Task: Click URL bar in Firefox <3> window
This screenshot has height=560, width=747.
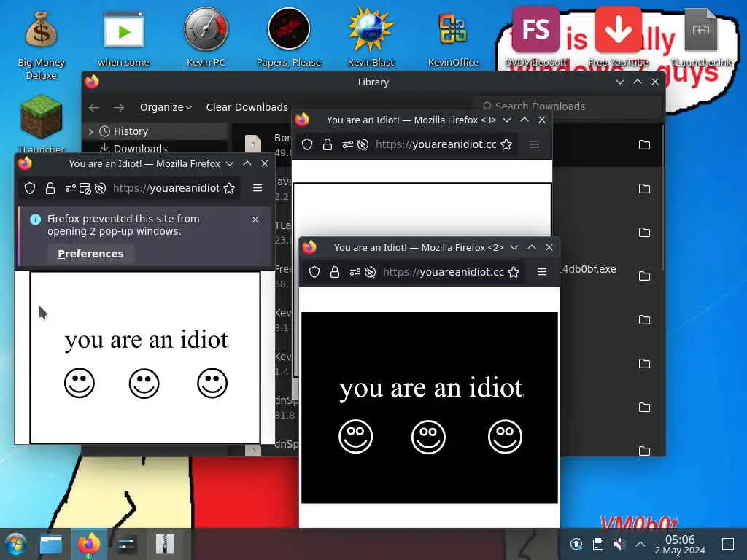Action: 436,144
